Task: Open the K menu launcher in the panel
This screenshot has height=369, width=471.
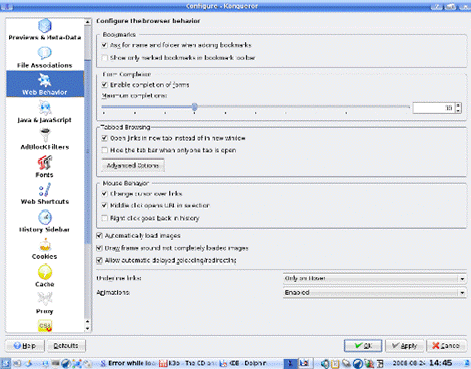Action: (x=5, y=363)
